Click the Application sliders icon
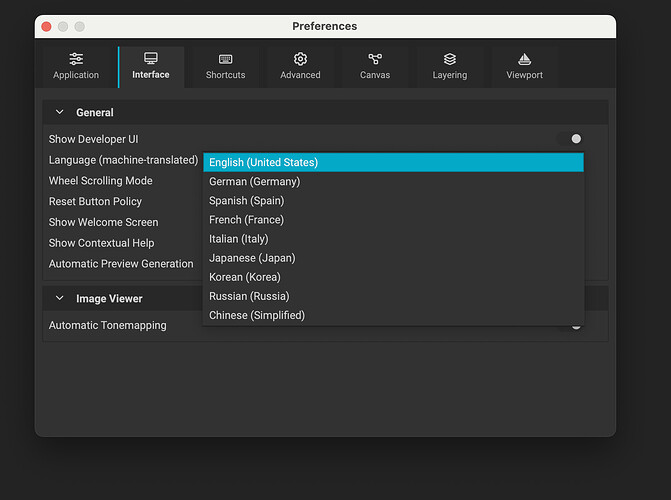The image size is (671, 500). pyautogui.click(x=76, y=59)
